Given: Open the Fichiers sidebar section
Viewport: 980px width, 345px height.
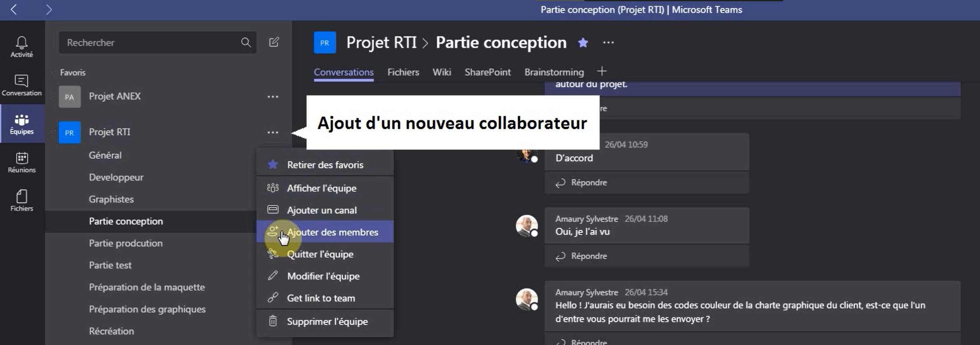Looking at the screenshot, I should tap(21, 199).
